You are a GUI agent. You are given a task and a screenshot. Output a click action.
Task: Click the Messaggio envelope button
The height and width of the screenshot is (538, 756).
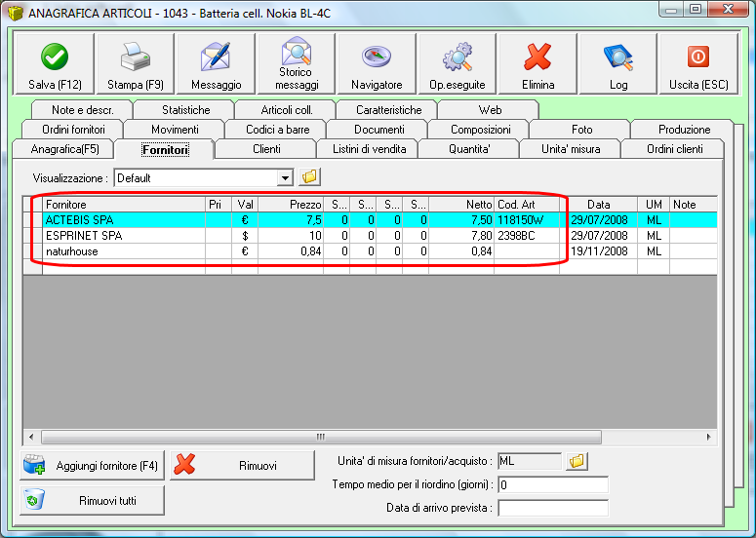pos(216,63)
